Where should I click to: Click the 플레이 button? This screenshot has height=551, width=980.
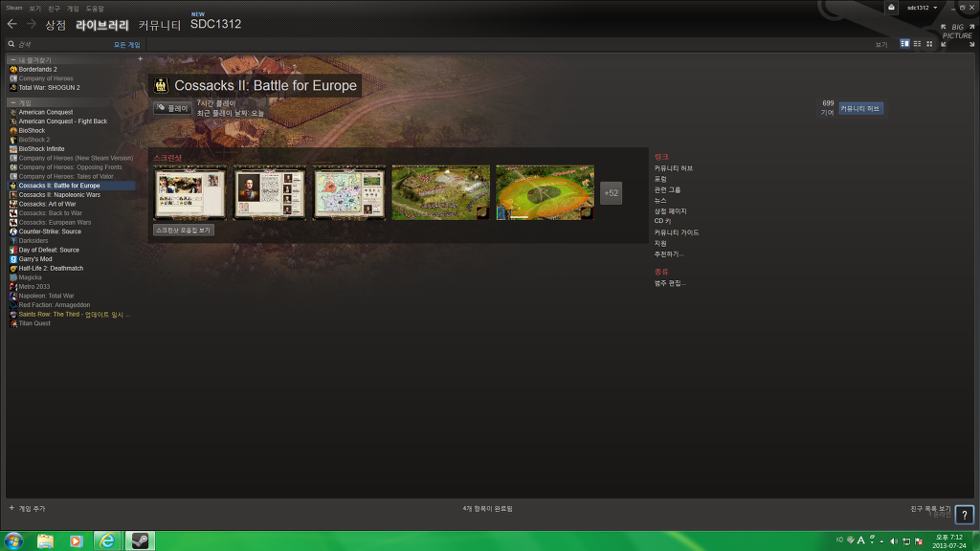(x=172, y=108)
